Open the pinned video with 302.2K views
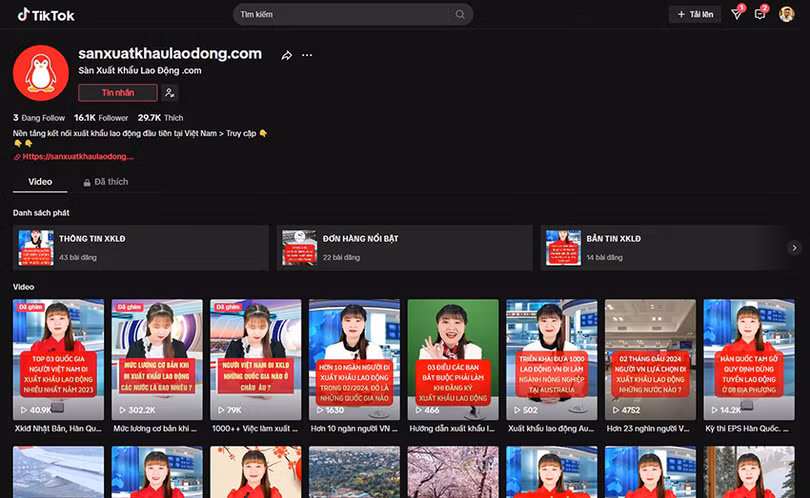Screen dimensions: 810x498 157,357
